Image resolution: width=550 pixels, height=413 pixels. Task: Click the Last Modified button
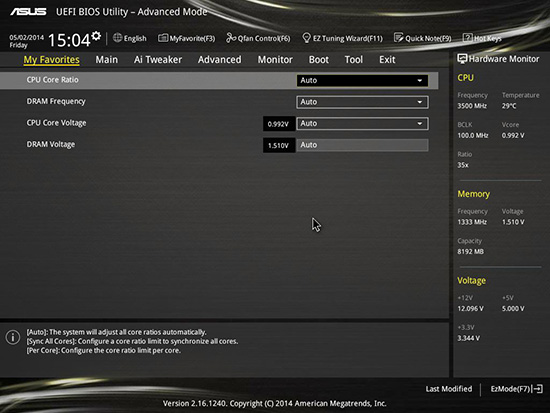(449, 389)
